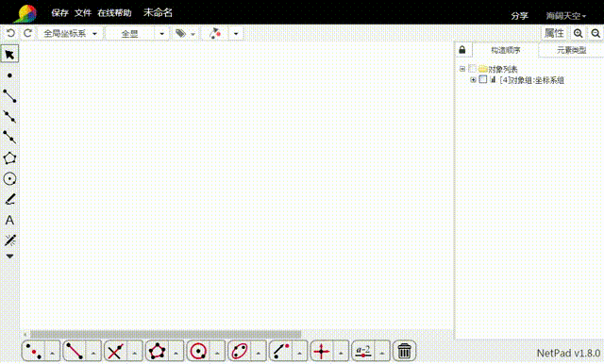
Task: Switch to the 构造顺序 tab
Action: tap(506, 50)
